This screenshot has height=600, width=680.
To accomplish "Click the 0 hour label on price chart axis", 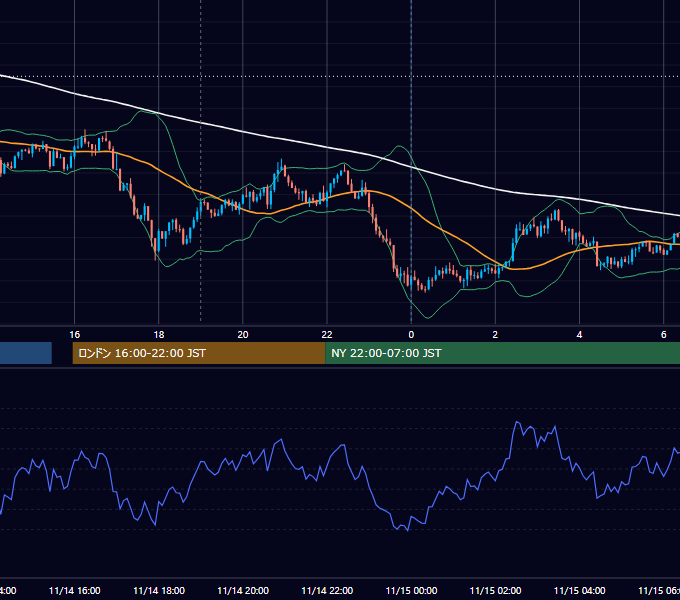I will click(411, 335).
